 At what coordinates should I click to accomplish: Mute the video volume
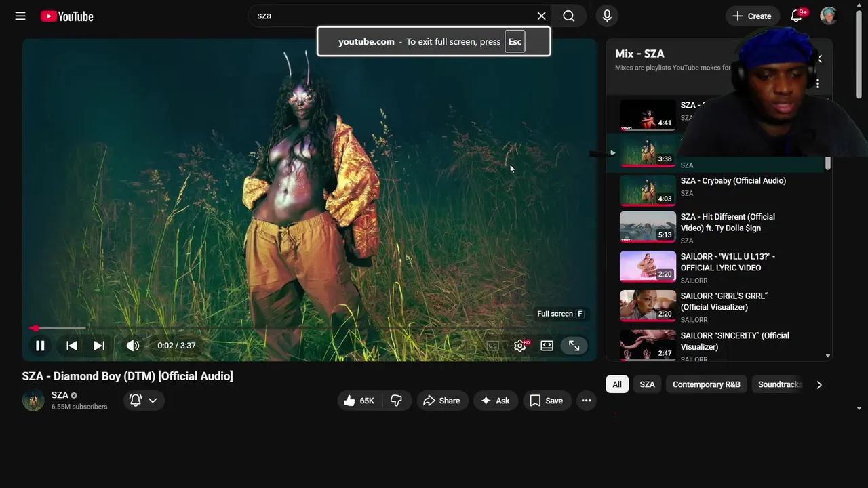(133, 346)
